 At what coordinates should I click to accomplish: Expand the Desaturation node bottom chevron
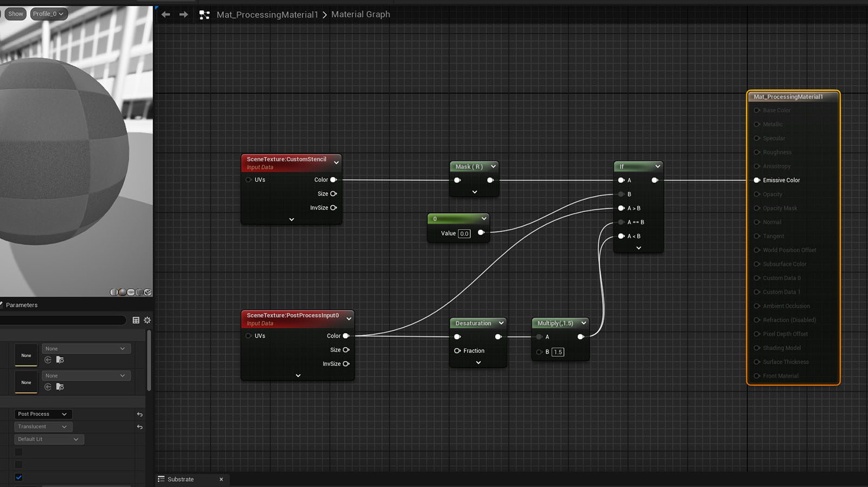pos(478,363)
